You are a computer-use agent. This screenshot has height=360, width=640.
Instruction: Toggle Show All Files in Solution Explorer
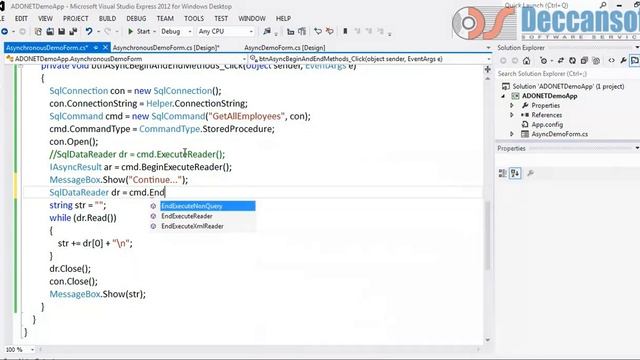596,61
